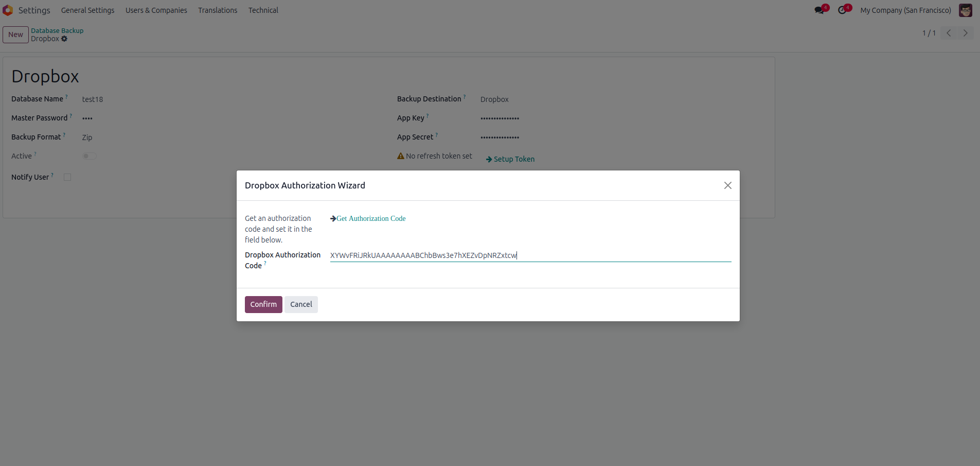Open the My Company switcher
Image resolution: width=980 pixels, height=466 pixels.
point(905,10)
